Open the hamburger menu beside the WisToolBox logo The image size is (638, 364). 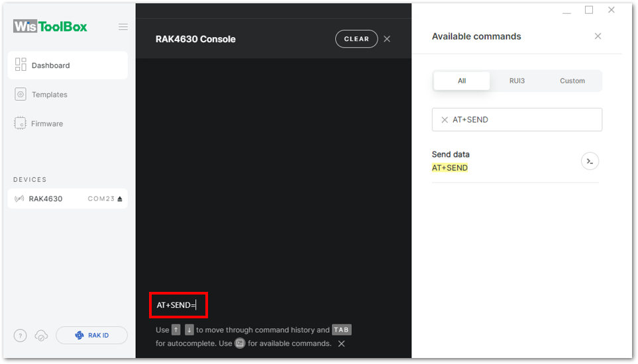tap(123, 27)
